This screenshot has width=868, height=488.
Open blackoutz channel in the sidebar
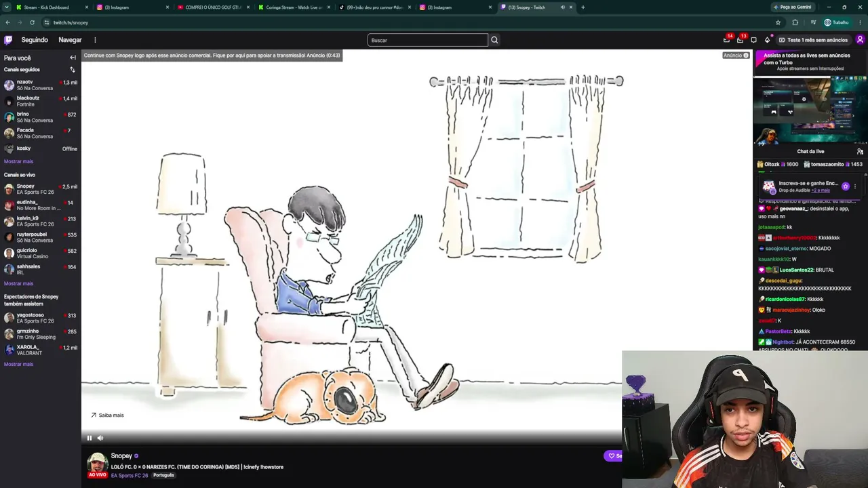coord(41,101)
